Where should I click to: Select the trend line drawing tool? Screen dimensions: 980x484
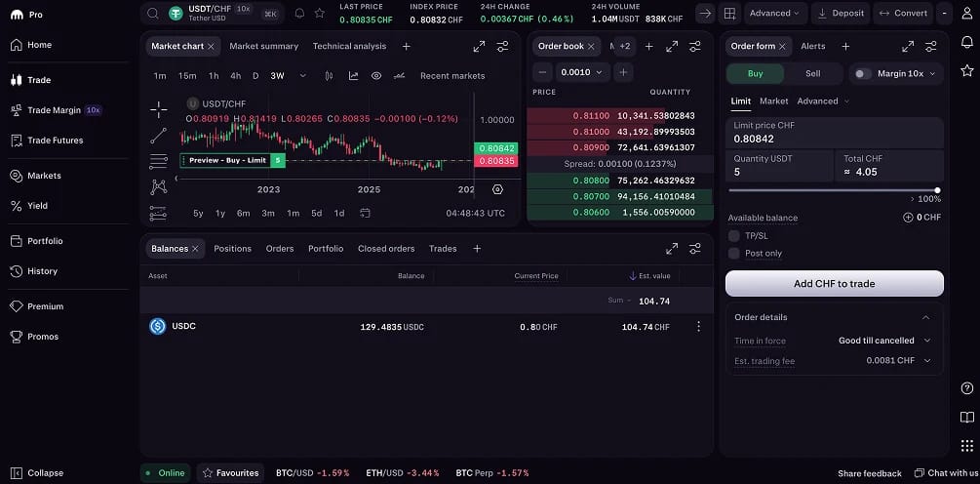click(159, 135)
